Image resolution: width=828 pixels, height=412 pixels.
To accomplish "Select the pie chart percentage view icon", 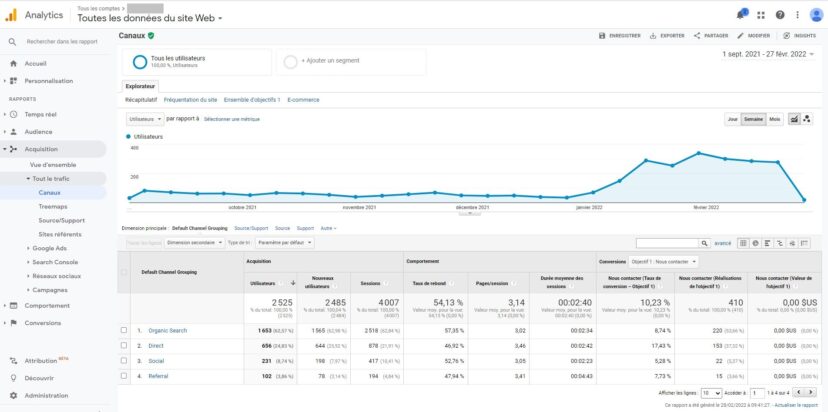I will coord(756,243).
